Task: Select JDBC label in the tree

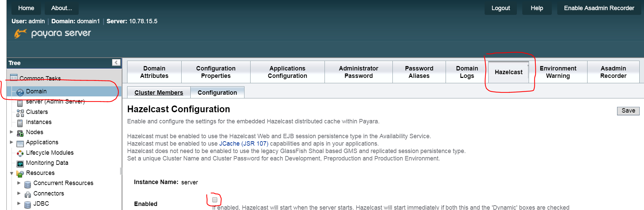Action: (41, 204)
